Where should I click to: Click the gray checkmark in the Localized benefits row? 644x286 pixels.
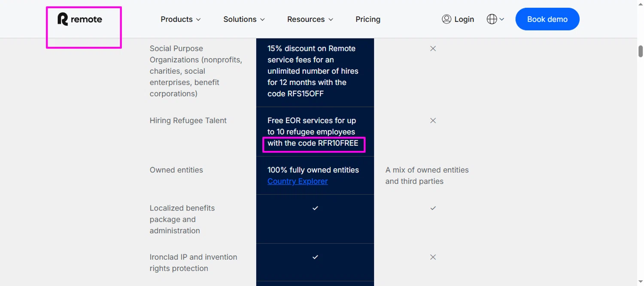(x=433, y=208)
